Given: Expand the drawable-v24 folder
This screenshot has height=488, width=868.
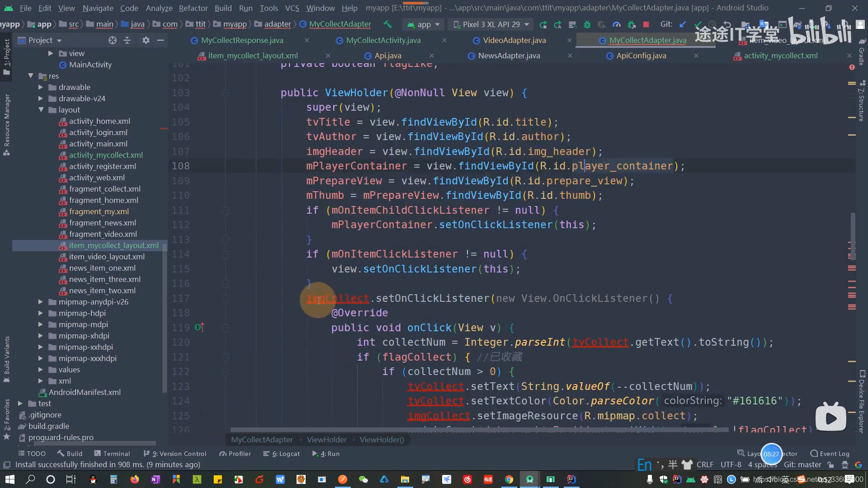Looking at the screenshot, I should pos(41,99).
